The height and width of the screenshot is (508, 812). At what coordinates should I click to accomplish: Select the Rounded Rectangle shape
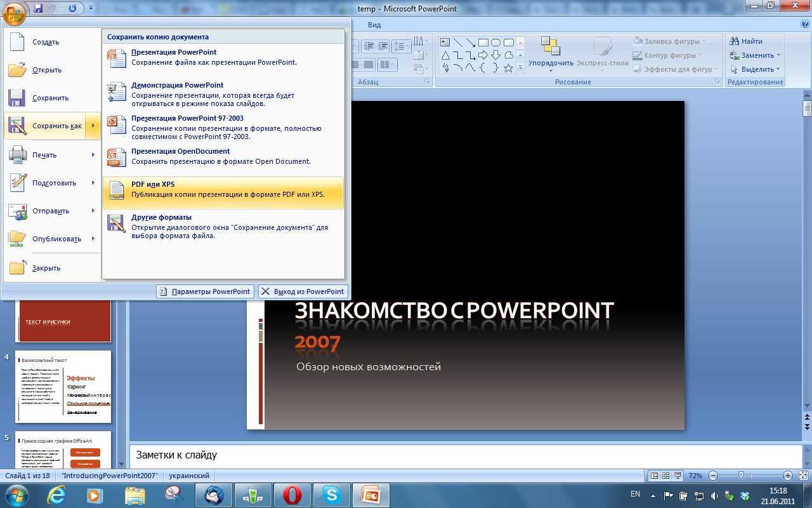click(509, 43)
